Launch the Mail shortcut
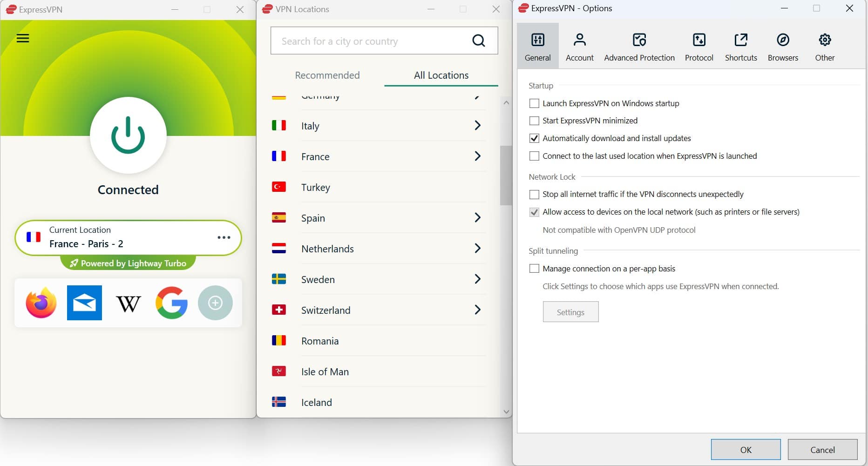Viewport: 868px width, 466px height. click(x=84, y=303)
